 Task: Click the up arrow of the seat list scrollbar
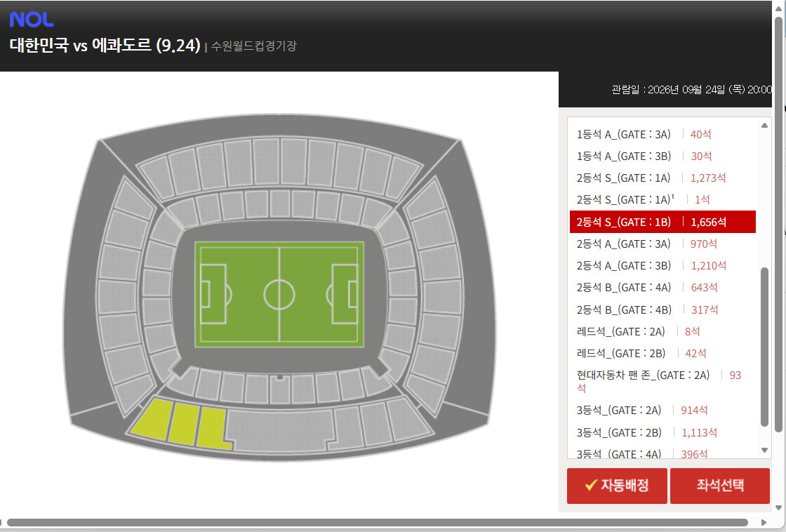764,126
